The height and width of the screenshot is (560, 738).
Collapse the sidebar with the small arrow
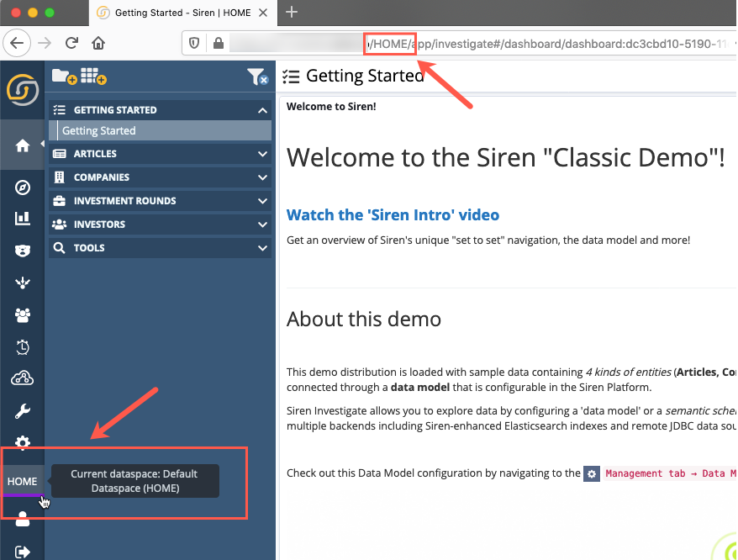pyautogui.click(x=42, y=144)
